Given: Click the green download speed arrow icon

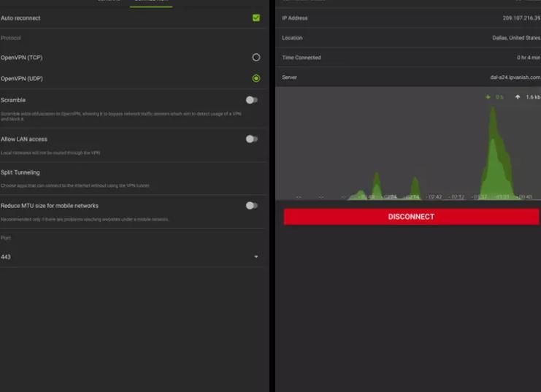Looking at the screenshot, I should point(488,97).
